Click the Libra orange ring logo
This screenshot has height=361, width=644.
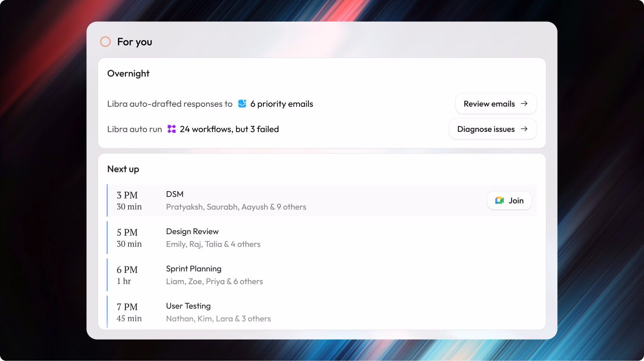pyautogui.click(x=105, y=42)
